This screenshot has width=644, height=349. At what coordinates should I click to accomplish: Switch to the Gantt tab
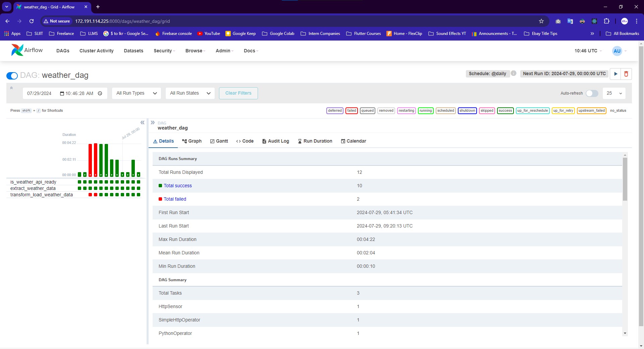(x=219, y=141)
